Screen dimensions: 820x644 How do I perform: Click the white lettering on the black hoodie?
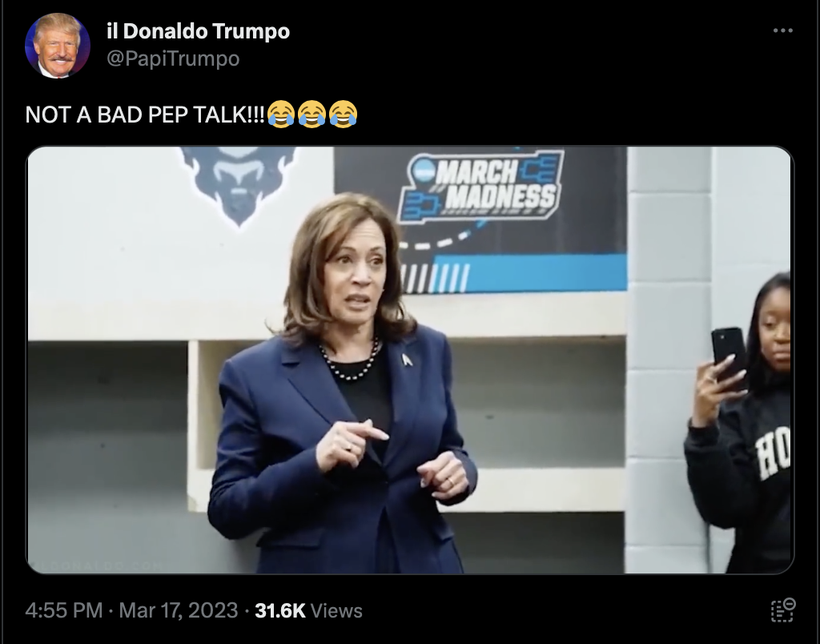pyautogui.click(x=773, y=453)
